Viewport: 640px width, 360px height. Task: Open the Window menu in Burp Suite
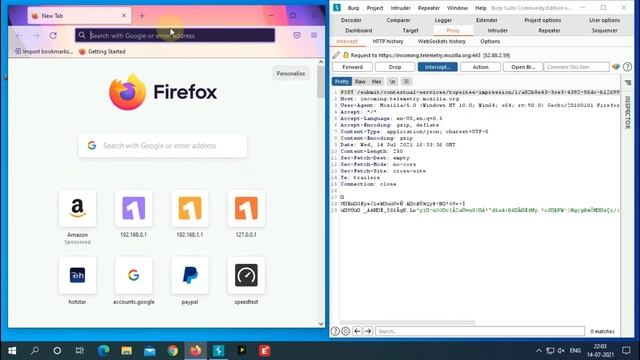pyautogui.click(x=457, y=8)
